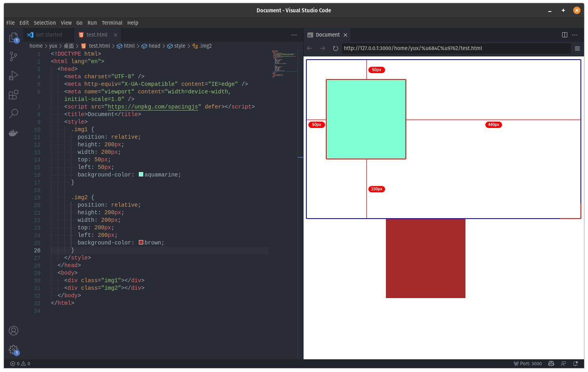Follow the unpkg.com/spacingjs link

coord(153,107)
